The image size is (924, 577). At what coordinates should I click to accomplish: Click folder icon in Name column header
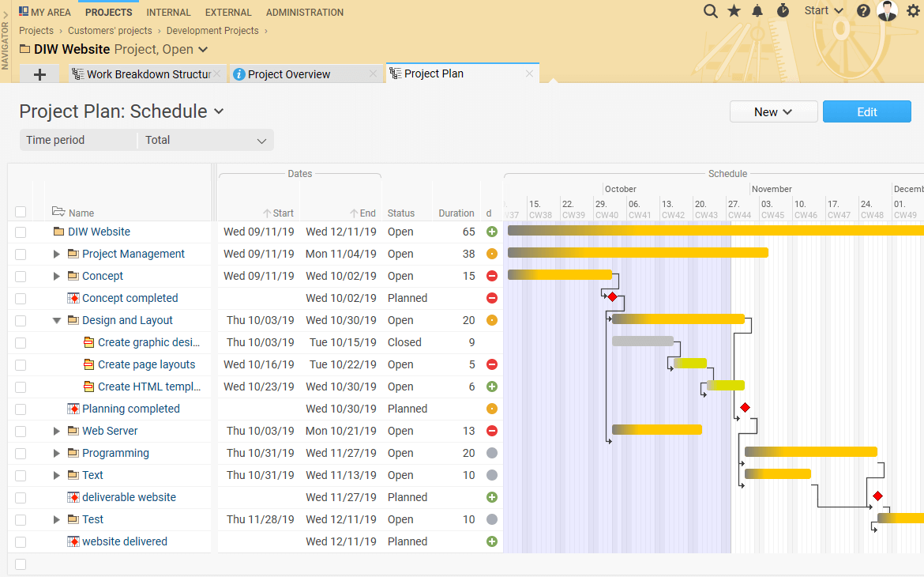pos(58,211)
